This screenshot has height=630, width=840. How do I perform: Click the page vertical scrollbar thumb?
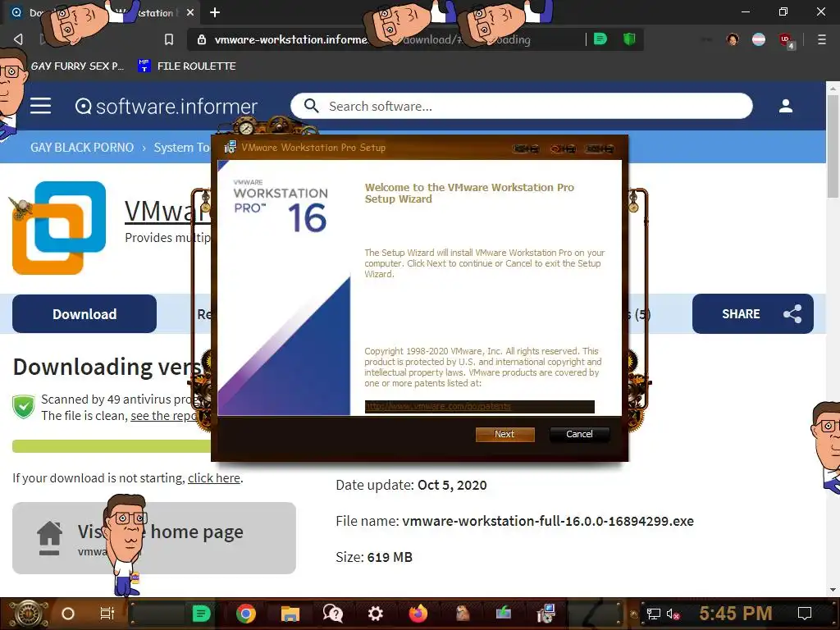click(x=833, y=146)
